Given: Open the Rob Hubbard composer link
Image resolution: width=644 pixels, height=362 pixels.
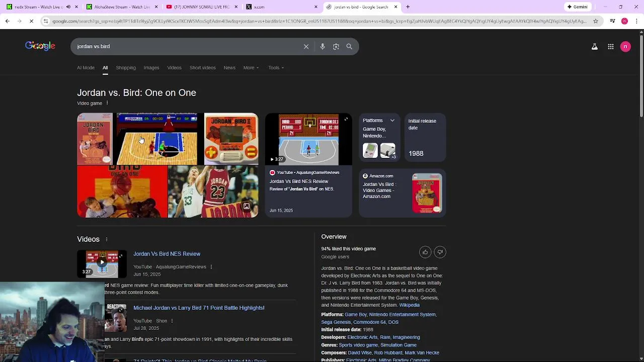Looking at the screenshot, I should [388, 353].
